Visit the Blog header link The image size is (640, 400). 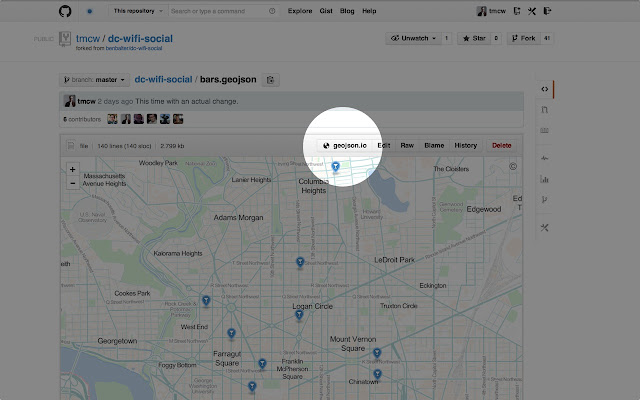point(347,11)
